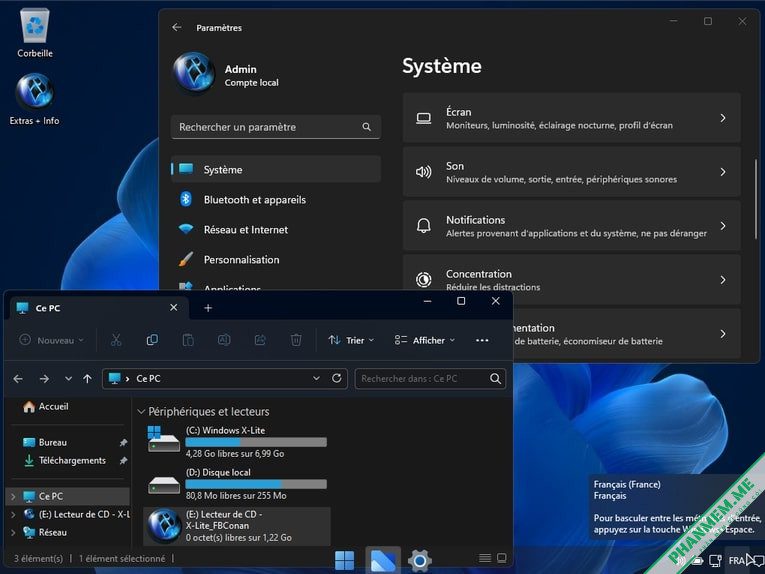The width and height of the screenshot is (765, 574).
Task: Open the Afficher view dropdown
Action: pyautogui.click(x=425, y=340)
